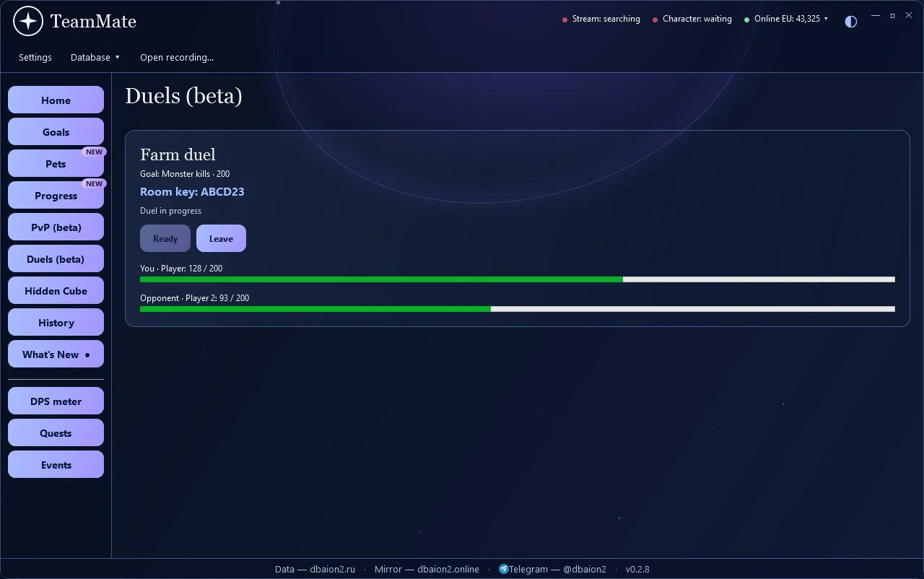
Task: Click the Duel in progress status text
Action: [170, 211]
